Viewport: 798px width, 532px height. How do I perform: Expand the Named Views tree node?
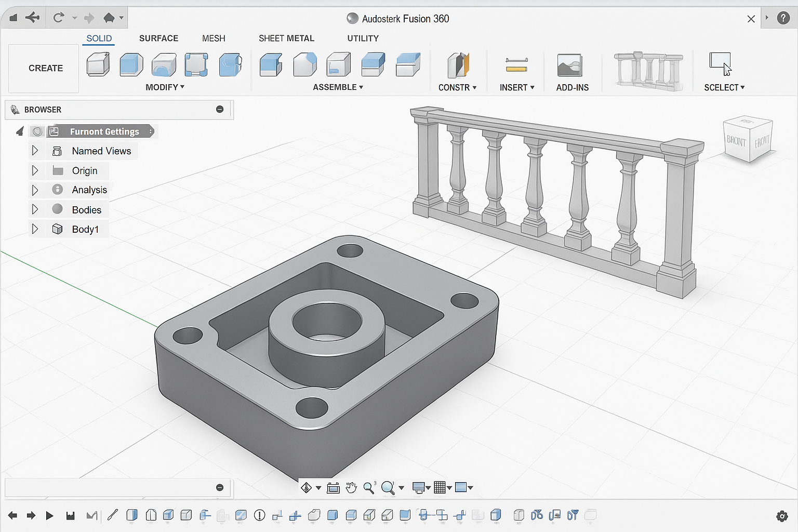click(35, 151)
